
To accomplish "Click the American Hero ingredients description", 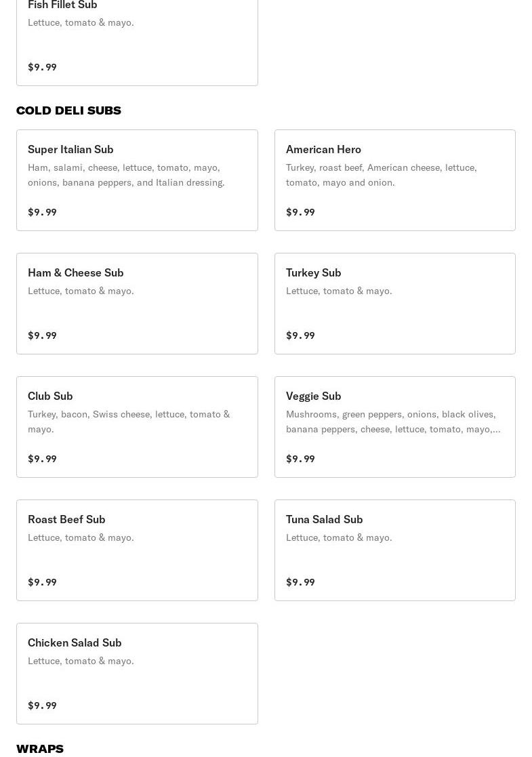I will point(382,175).
